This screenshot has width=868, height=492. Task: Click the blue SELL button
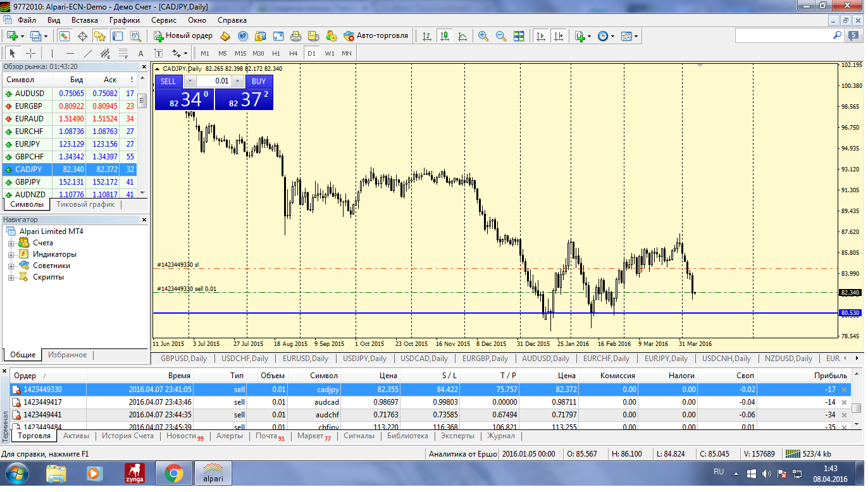tap(168, 81)
